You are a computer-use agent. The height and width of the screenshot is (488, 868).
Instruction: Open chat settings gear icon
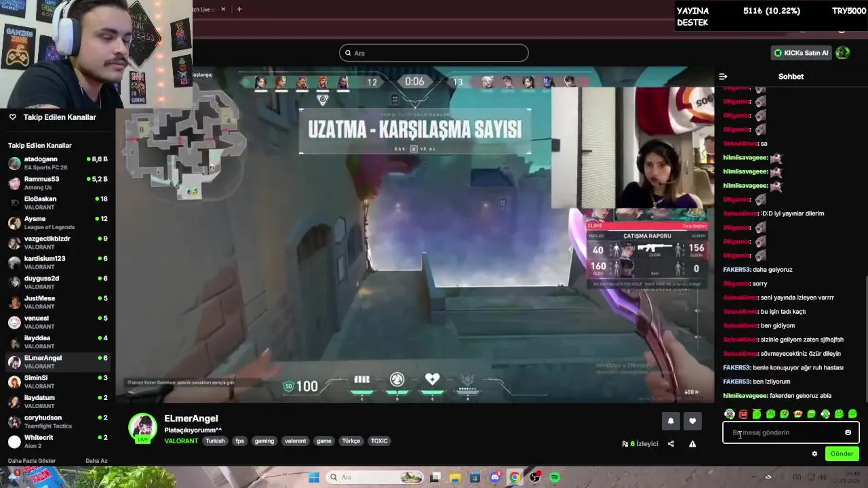(814, 453)
